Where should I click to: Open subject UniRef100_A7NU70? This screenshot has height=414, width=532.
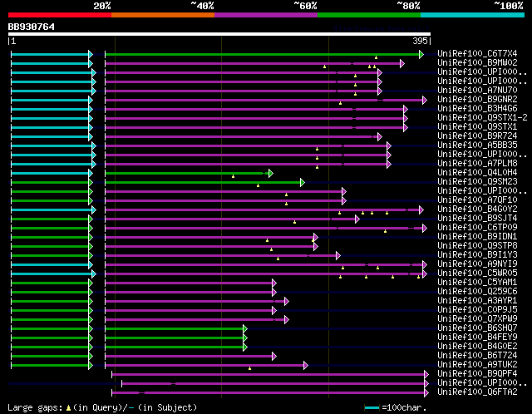click(477, 90)
